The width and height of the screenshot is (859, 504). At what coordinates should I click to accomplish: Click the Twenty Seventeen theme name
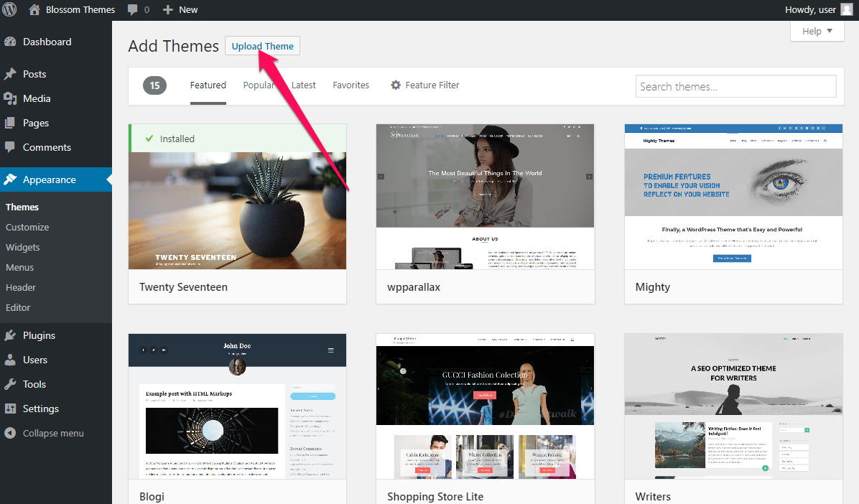(184, 287)
